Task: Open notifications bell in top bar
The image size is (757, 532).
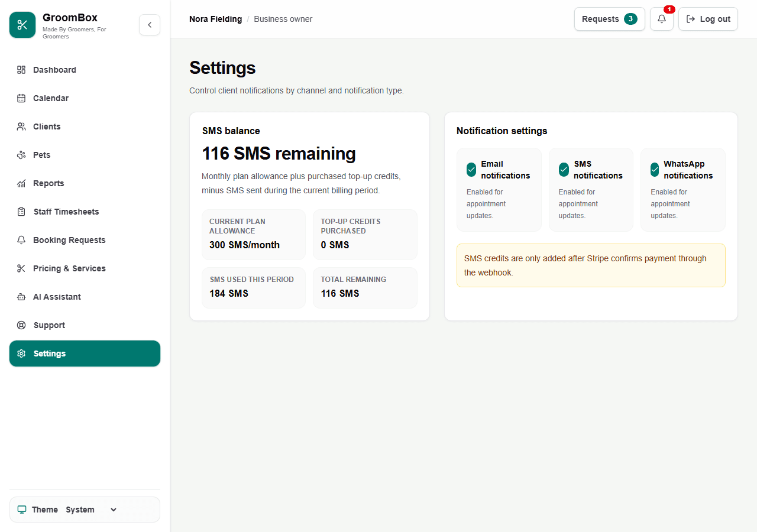Action: 662,19
